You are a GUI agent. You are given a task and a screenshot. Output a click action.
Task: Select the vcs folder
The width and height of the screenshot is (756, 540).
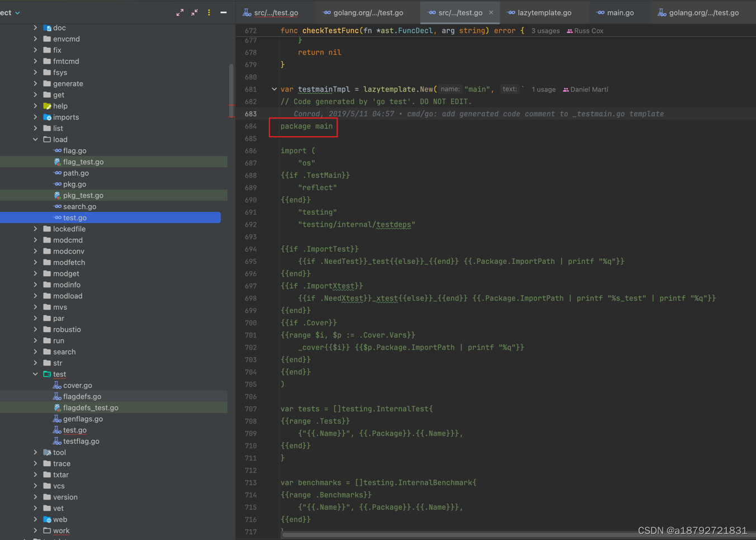[x=59, y=486]
